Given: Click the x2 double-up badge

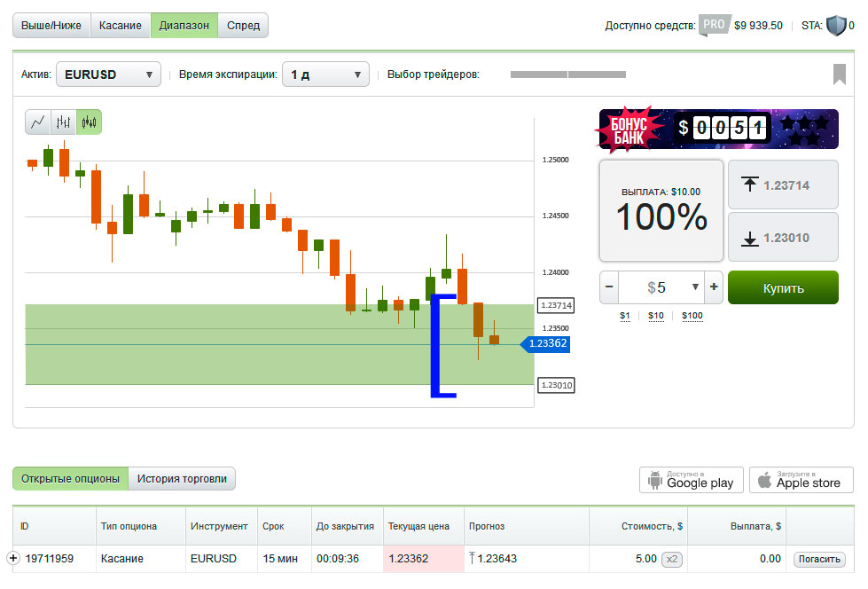Looking at the screenshot, I should [671, 559].
